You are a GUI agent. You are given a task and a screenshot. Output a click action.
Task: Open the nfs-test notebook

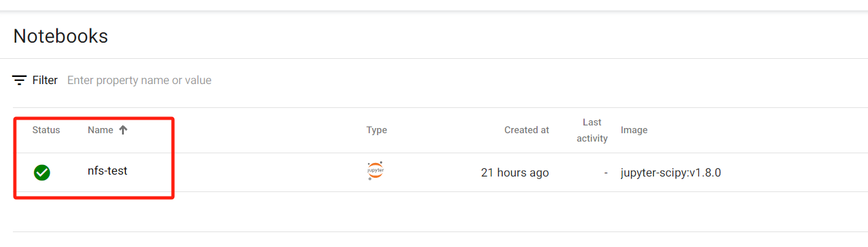pos(108,171)
